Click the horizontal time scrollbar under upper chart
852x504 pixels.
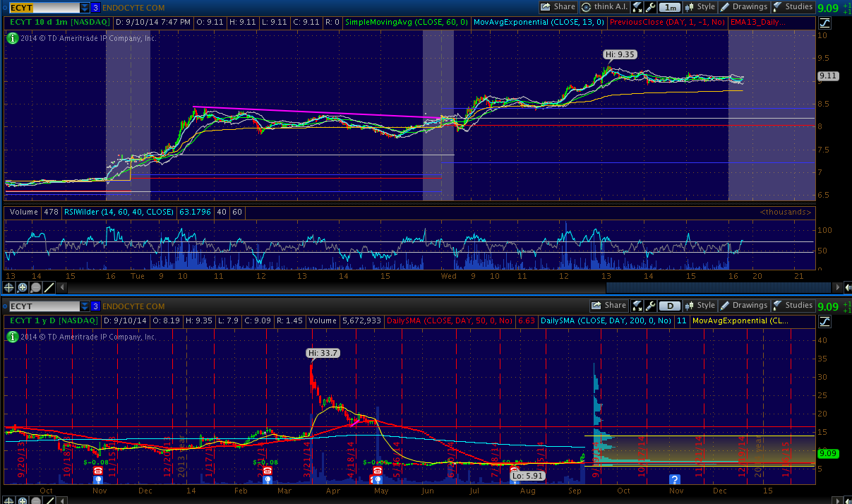point(719,287)
